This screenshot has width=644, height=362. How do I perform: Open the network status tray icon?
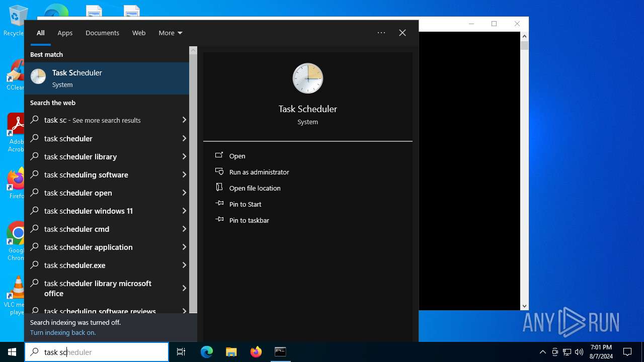[x=567, y=352]
